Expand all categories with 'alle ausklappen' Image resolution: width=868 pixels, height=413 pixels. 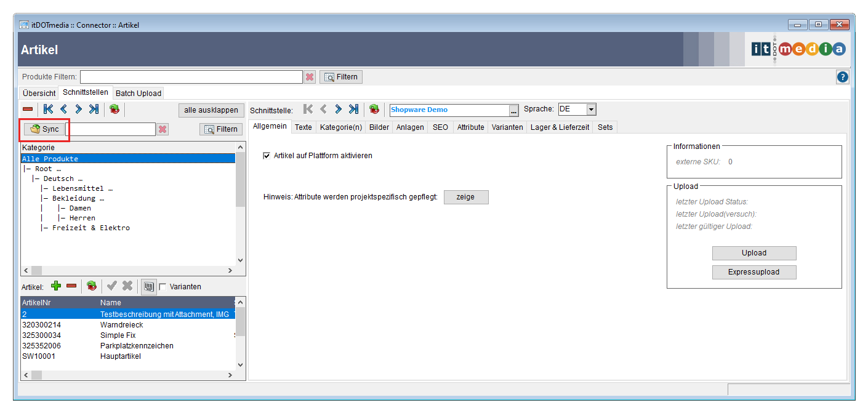(211, 110)
